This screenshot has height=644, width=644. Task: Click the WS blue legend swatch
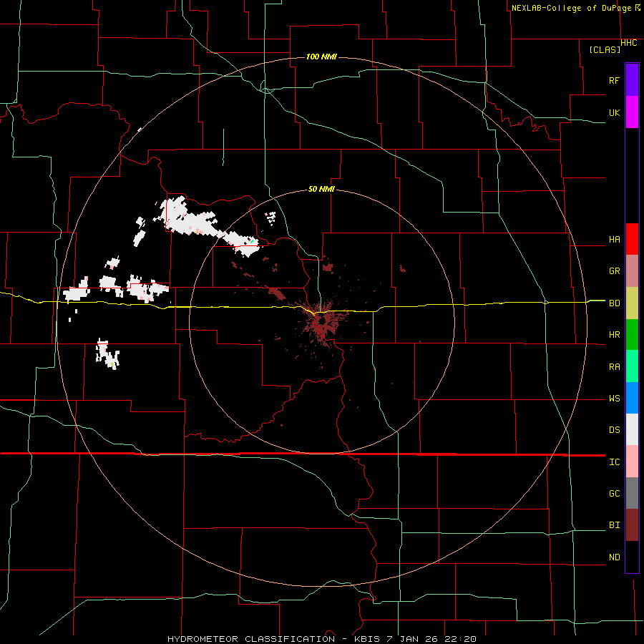pos(632,398)
